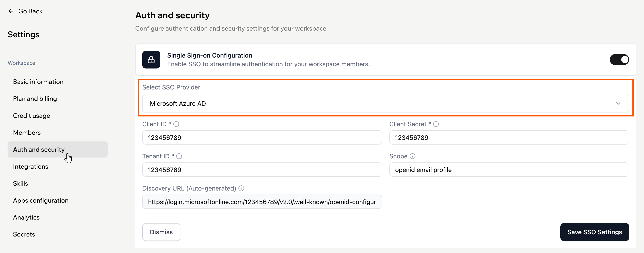Click the Single Sign-on Configuration heading
644x253 pixels.
coord(209,55)
